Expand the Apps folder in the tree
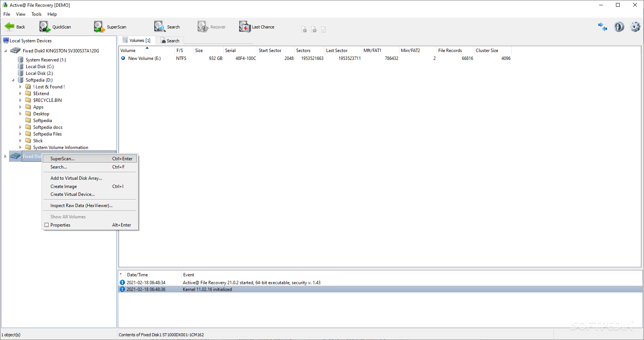This screenshot has width=644, height=340. click(x=21, y=107)
